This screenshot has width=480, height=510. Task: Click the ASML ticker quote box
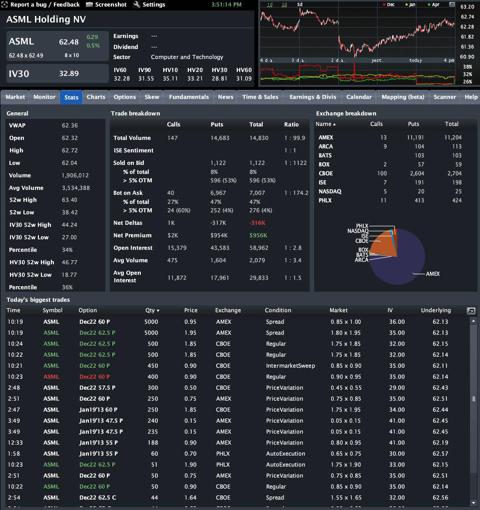click(57, 46)
